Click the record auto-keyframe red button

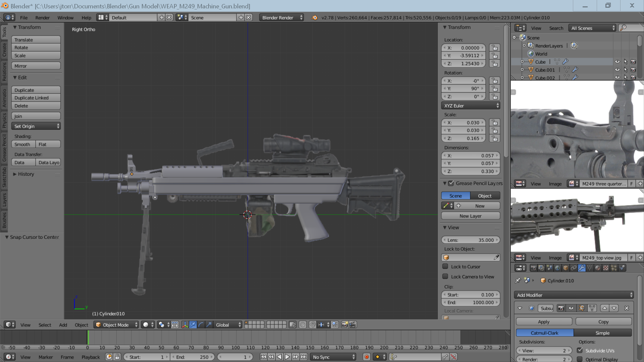[x=367, y=357]
